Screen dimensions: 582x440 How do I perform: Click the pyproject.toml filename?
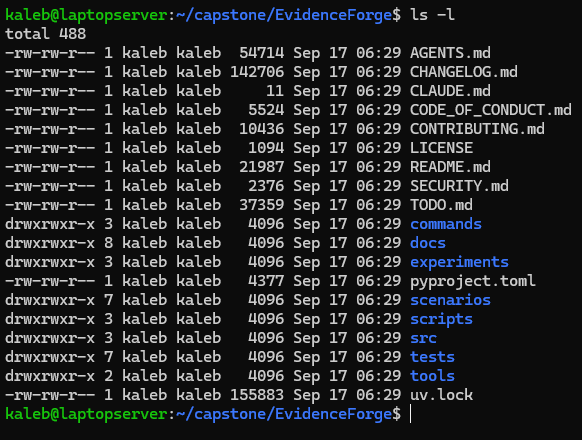tap(473, 281)
